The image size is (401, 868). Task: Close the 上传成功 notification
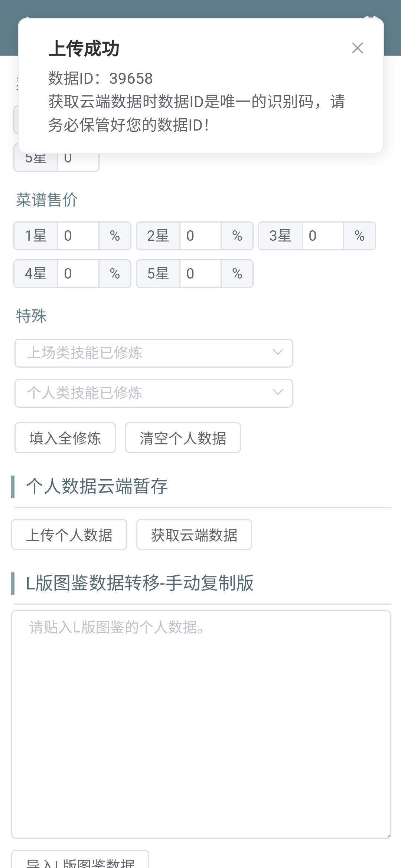[x=357, y=48]
